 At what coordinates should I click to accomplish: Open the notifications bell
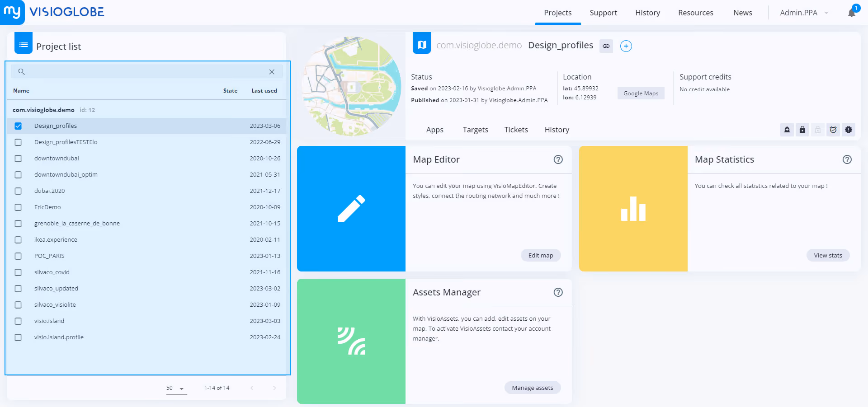click(852, 13)
